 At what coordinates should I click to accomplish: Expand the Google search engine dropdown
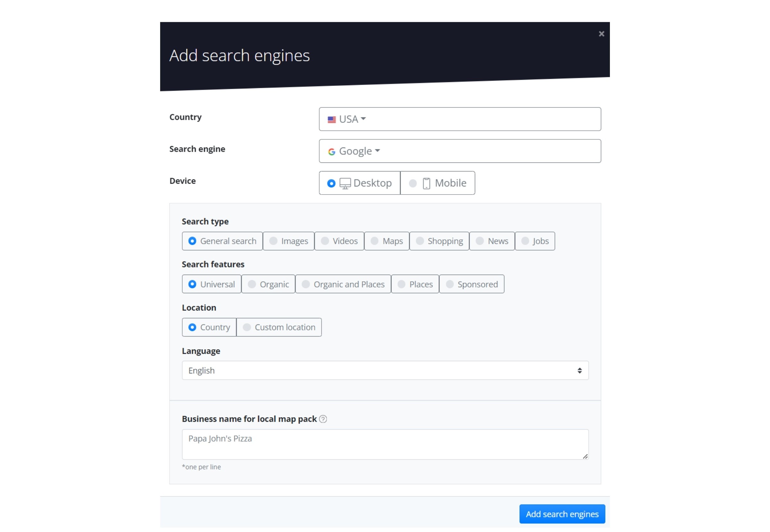pos(459,151)
